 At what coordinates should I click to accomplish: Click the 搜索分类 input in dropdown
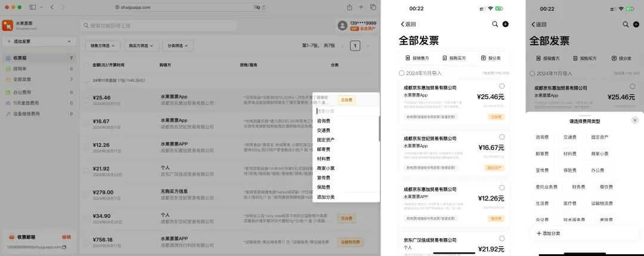tap(346, 111)
